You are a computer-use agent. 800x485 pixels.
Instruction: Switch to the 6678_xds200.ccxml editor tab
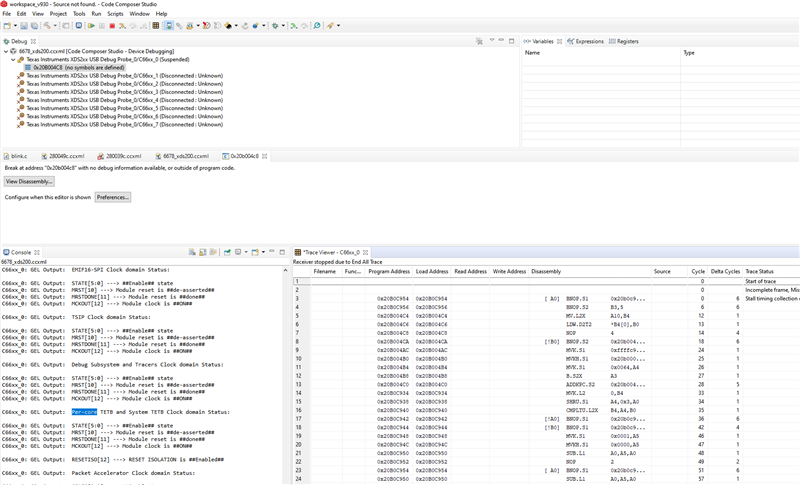point(182,156)
